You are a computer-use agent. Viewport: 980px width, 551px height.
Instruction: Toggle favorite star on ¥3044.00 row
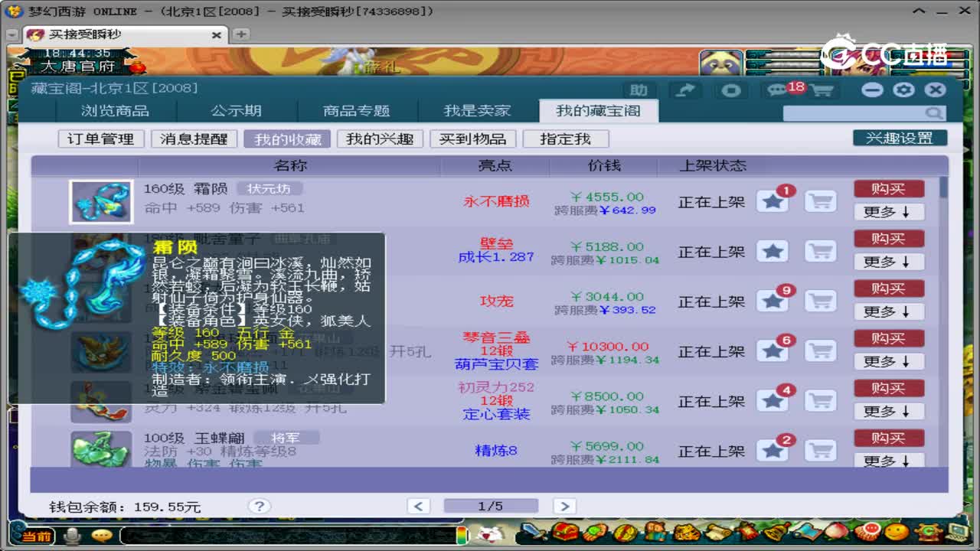click(773, 302)
